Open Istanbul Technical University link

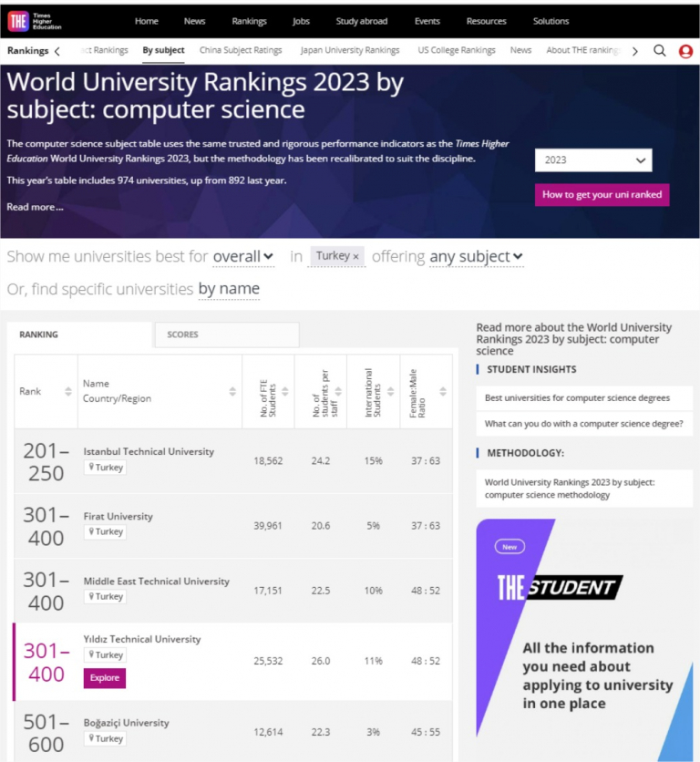[149, 451]
